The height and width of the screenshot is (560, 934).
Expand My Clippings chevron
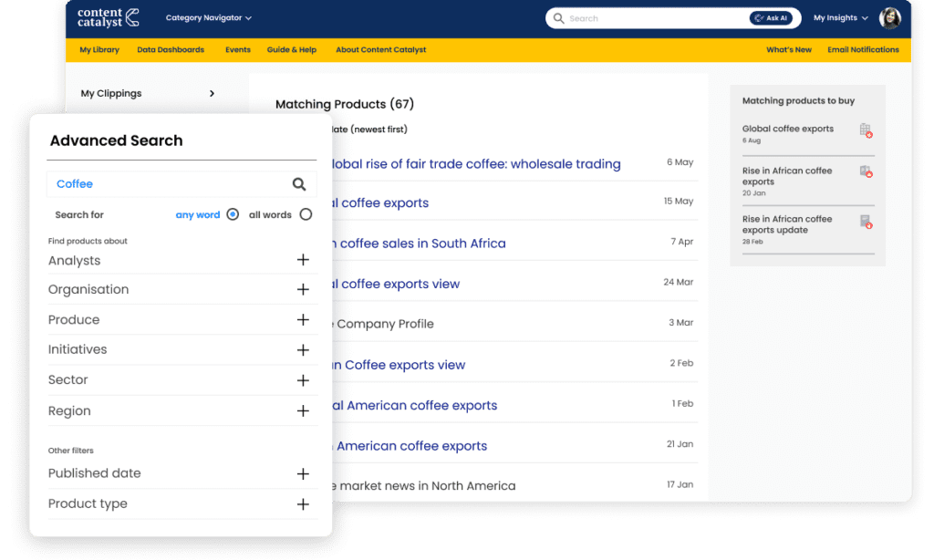tap(212, 94)
